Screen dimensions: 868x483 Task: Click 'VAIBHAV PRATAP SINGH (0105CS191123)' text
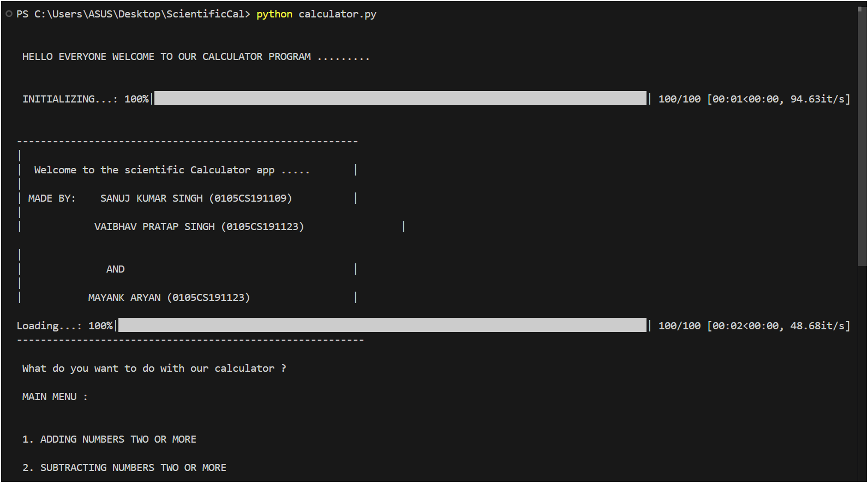pos(199,227)
